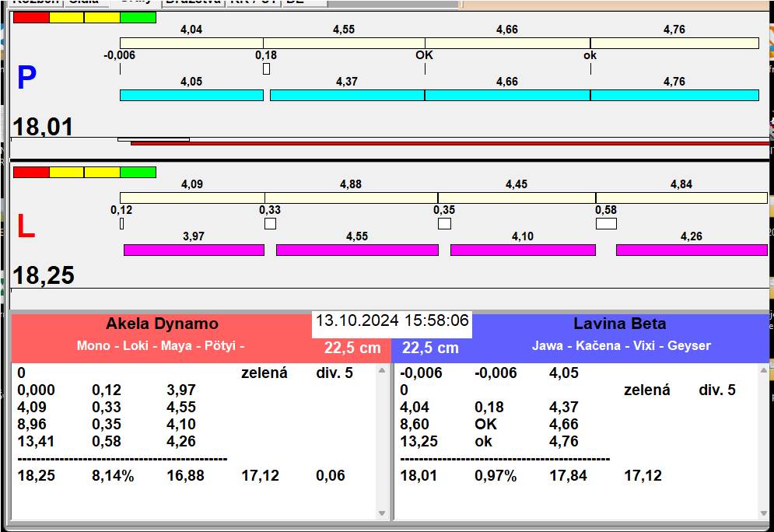Click the small 0,18 changeover box in lane P

click(x=266, y=69)
